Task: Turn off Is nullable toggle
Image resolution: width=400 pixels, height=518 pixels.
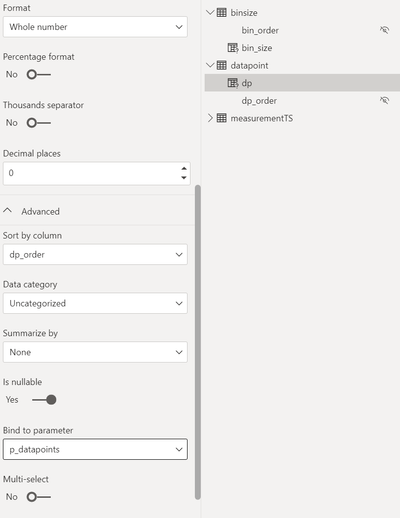Action: [44, 400]
